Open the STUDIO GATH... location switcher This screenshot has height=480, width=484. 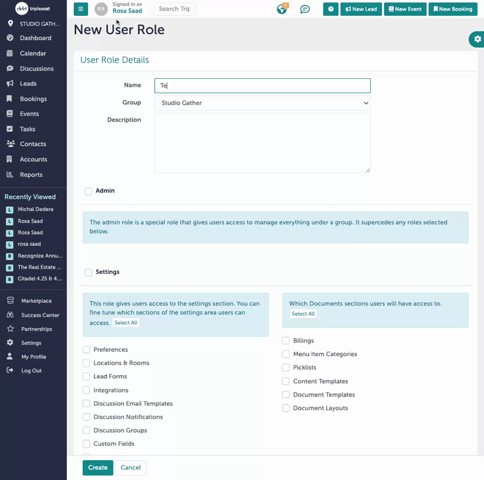tap(39, 24)
